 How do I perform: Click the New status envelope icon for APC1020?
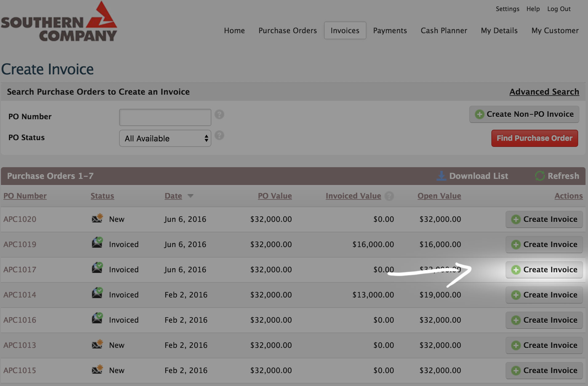[x=98, y=219]
